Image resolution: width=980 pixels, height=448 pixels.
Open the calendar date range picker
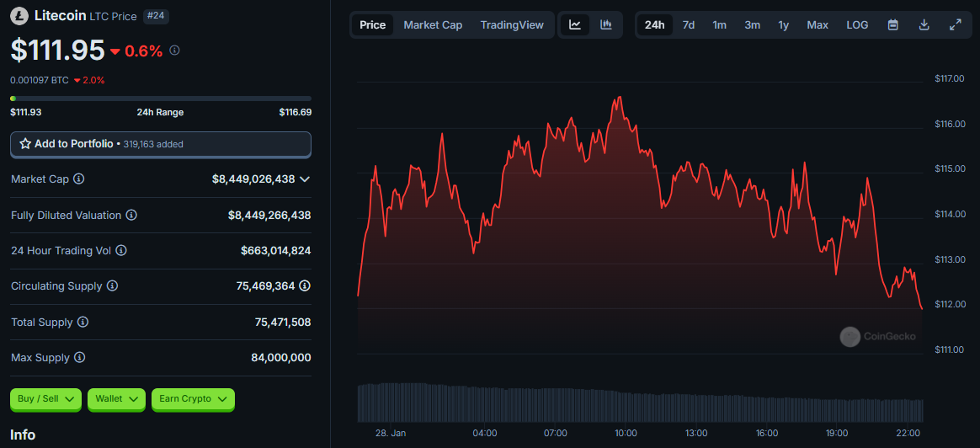tap(893, 25)
